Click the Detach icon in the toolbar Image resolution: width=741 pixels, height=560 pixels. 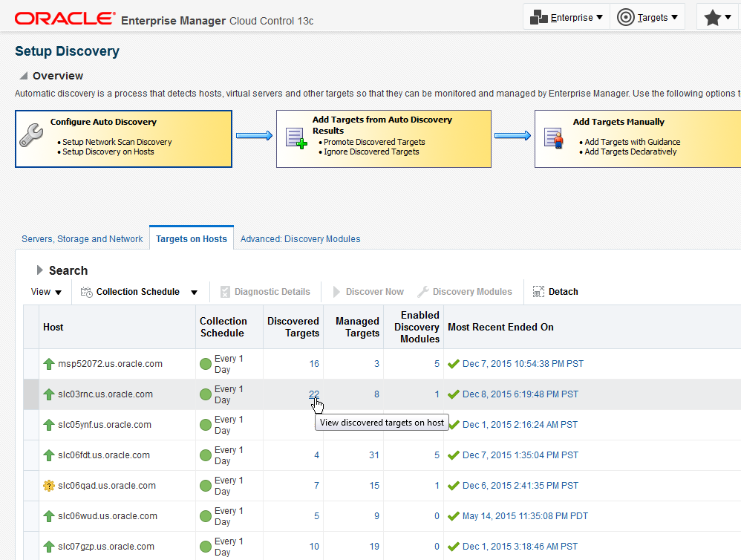[538, 292]
